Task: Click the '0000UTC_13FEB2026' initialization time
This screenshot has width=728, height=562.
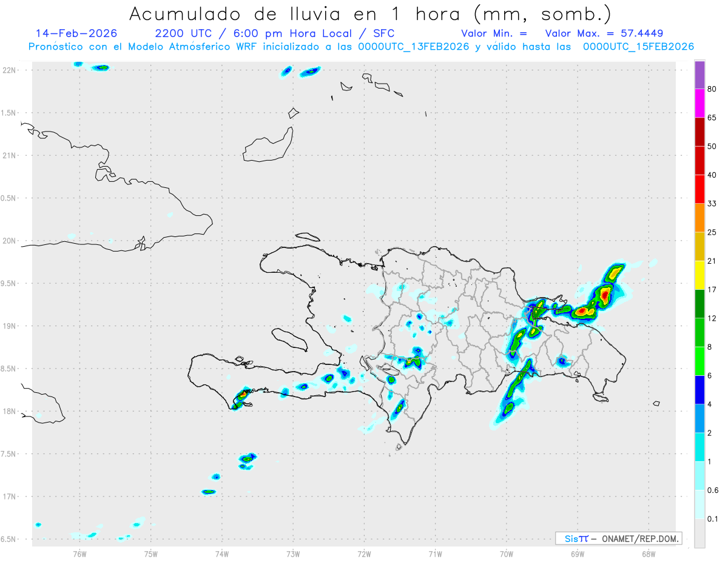Action: (x=414, y=47)
